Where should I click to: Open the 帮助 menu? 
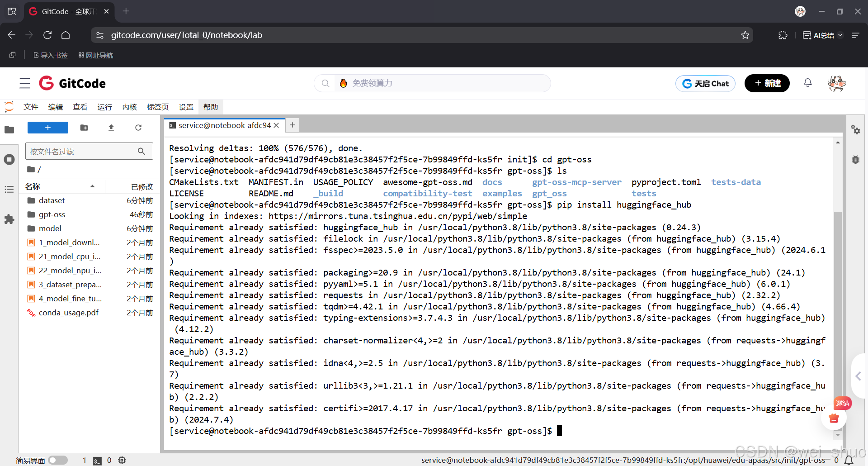point(211,107)
